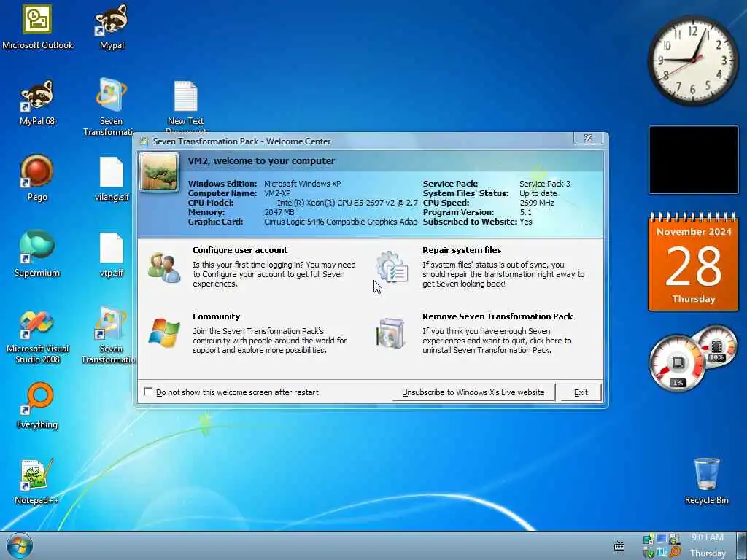Click the 'VM2, welcome to your computer' heading
The height and width of the screenshot is (560, 747).
click(261, 161)
